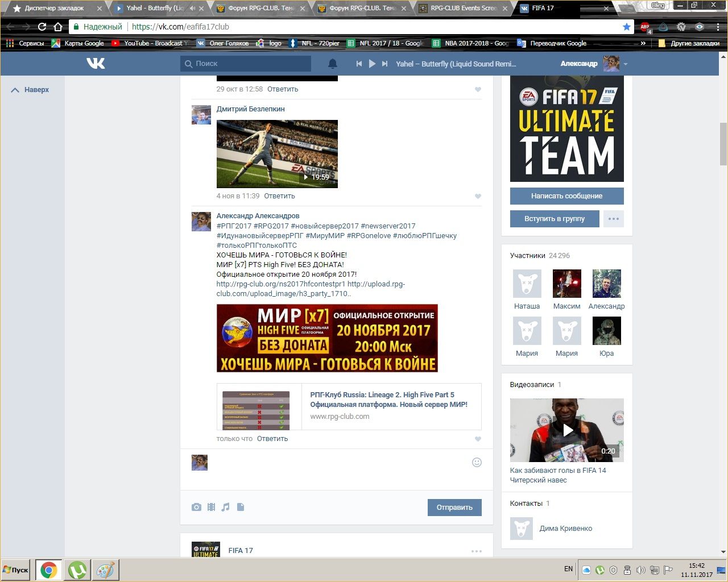Skip to next track in VK player
The height and width of the screenshot is (582, 728).
click(385, 64)
